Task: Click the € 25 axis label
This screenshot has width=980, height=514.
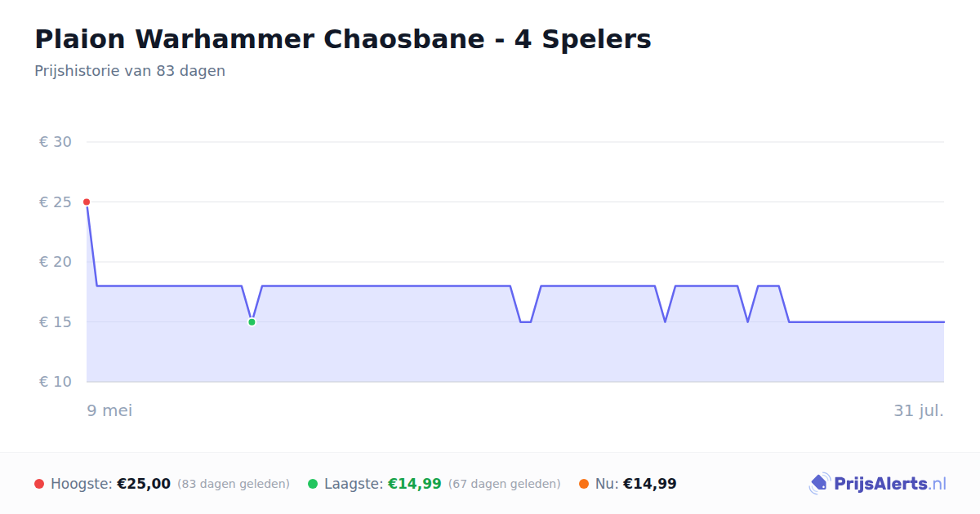Action: pyautogui.click(x=56, y=202)
